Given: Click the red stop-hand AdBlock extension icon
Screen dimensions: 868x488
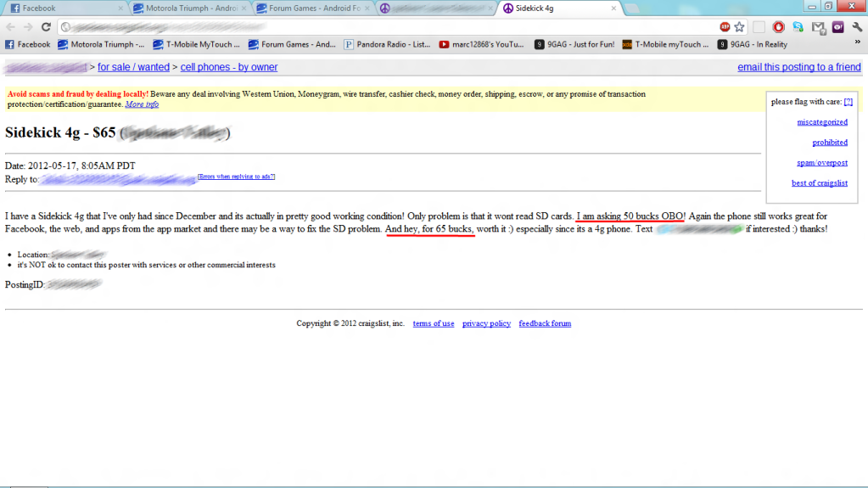Looking at the screenshot, I should pyautogui.click(x=778, y=27).
